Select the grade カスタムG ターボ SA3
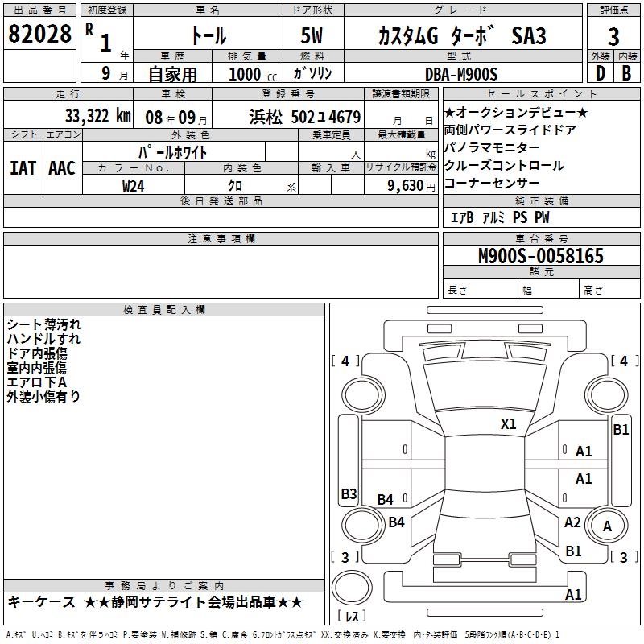 (x=462, y=35)
